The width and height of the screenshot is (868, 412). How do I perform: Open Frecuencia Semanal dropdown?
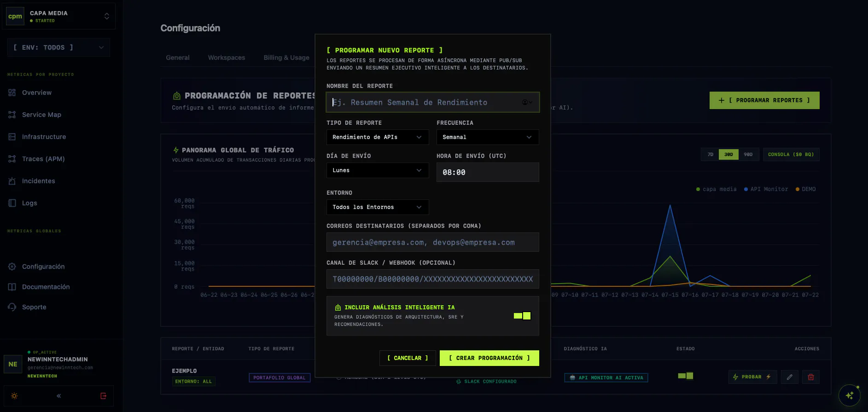[x=488, y=137]
